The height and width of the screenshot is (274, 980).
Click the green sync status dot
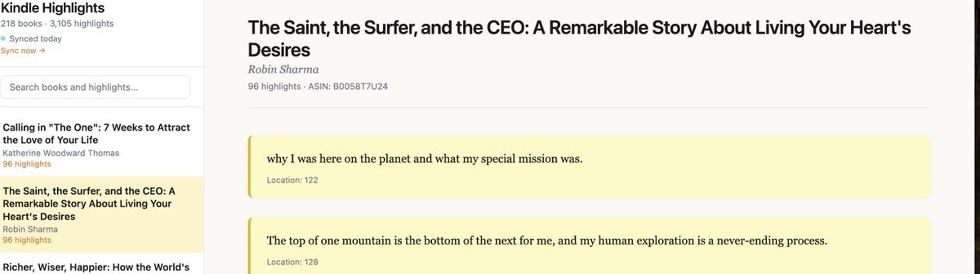tap(4, 38)
